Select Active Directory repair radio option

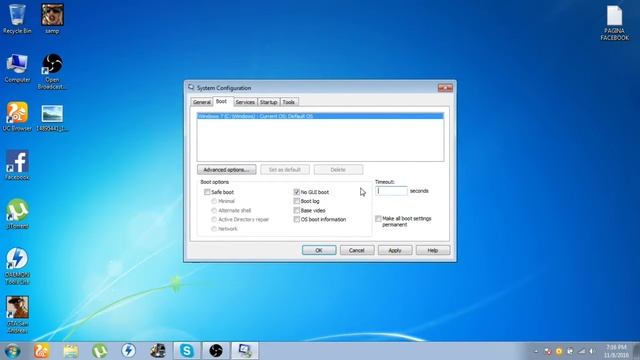point(214,220)
